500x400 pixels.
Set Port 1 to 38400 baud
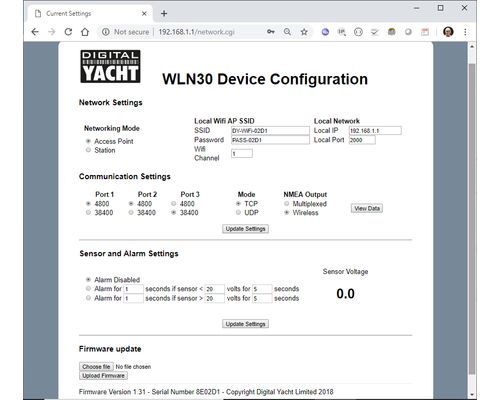88,212
